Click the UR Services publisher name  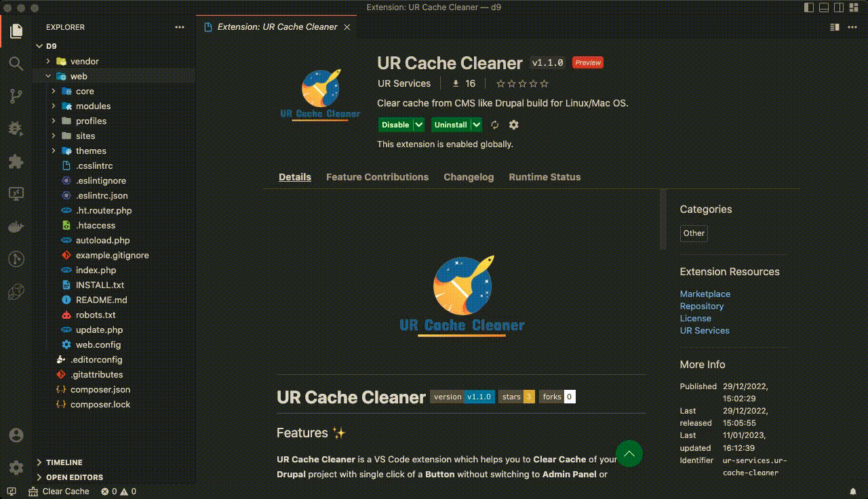[404, 83]
